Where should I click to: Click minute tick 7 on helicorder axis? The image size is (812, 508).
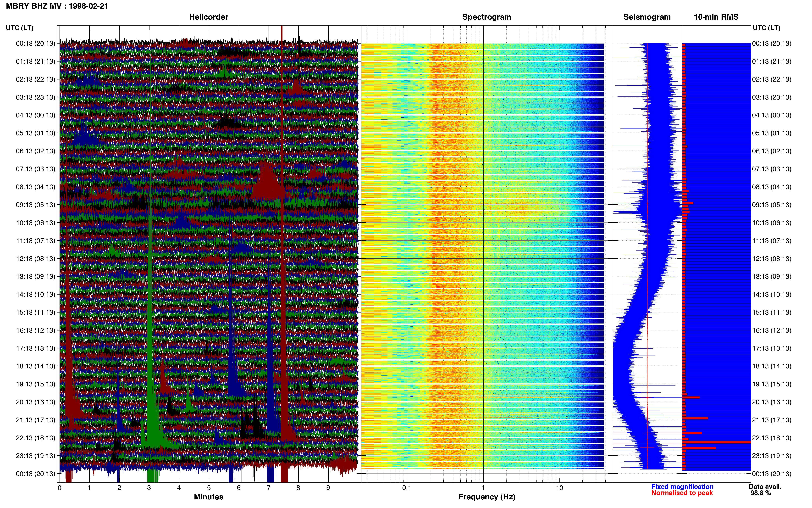point(269,488)
